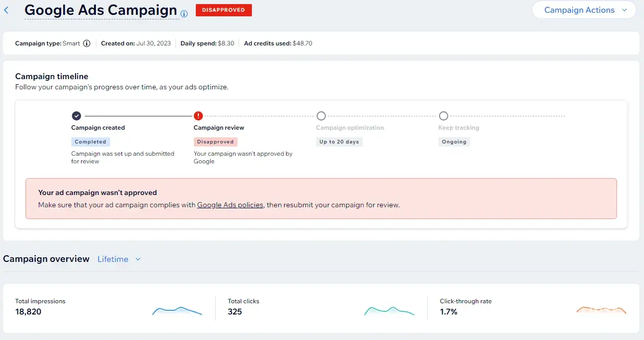Click the red DISAPPROVED status badge
The width and height of the screenshot is (644, 340).
coord(223,10)
